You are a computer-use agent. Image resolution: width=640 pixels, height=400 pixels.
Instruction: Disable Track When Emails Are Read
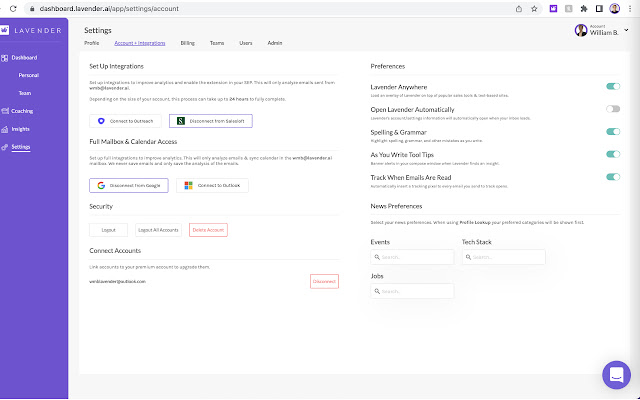612,177
